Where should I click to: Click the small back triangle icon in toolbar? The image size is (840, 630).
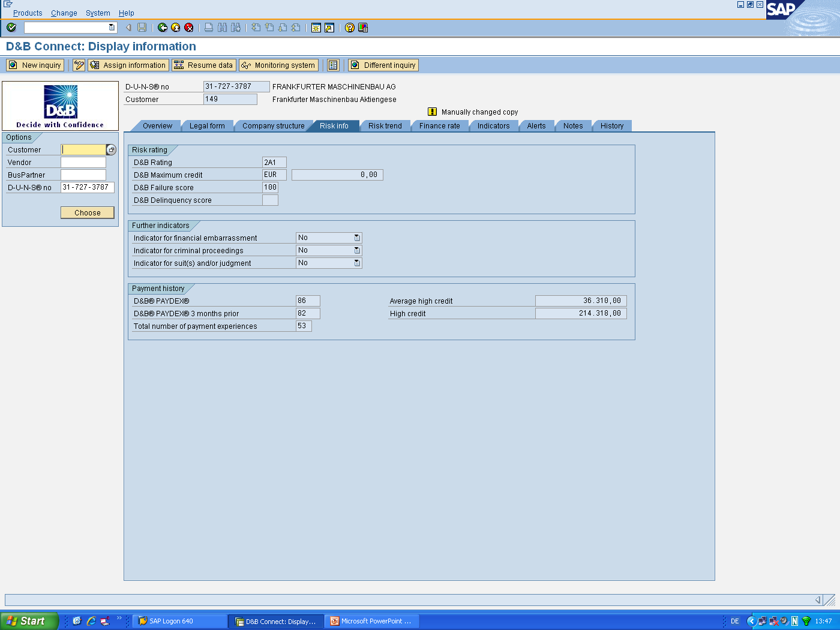coord(128,28)
